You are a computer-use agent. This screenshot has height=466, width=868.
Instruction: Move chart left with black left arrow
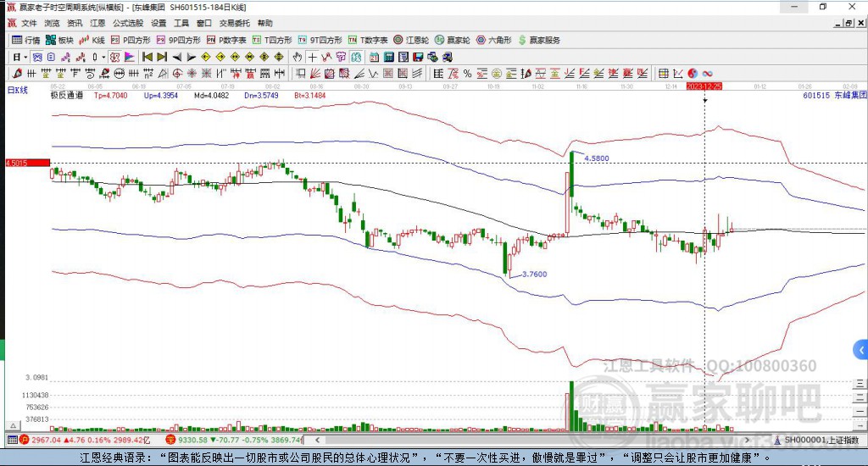176,57
